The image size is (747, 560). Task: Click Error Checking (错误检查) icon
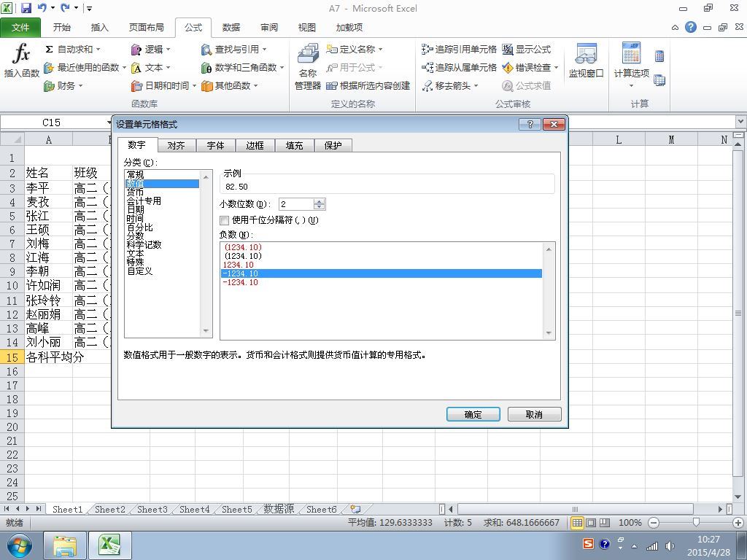coord(508,68)
